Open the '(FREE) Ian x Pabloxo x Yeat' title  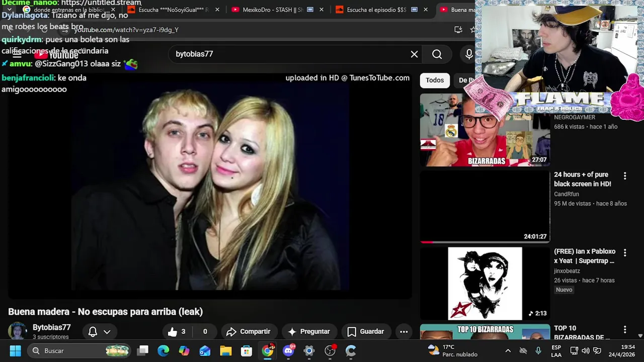(x=585, y=256)
